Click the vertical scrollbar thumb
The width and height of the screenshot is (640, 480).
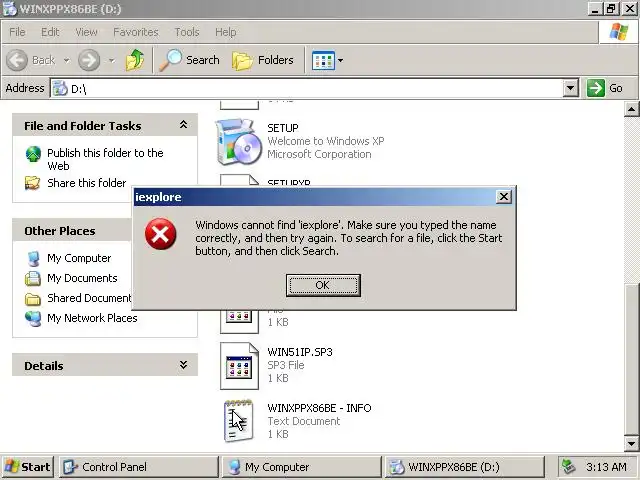631,359
